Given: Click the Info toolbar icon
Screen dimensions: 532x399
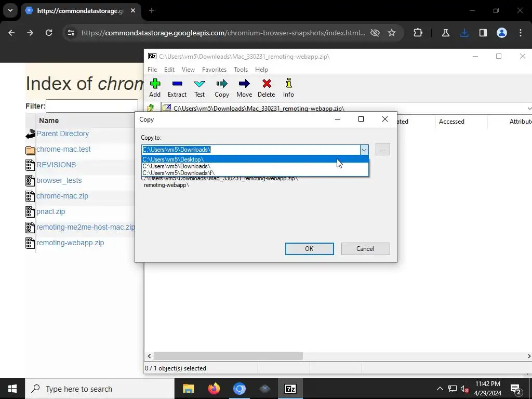Looking at the screenshot, I should click(x=288, y=88).
